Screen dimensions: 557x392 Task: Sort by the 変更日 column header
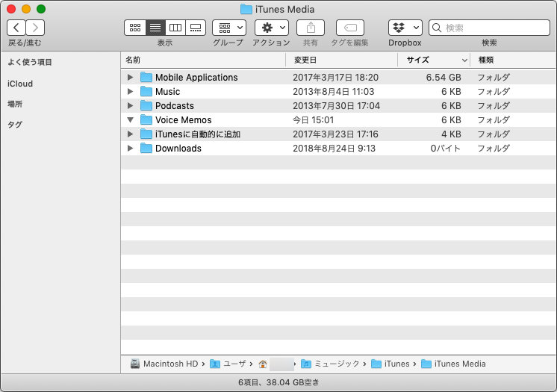point(341,60)
